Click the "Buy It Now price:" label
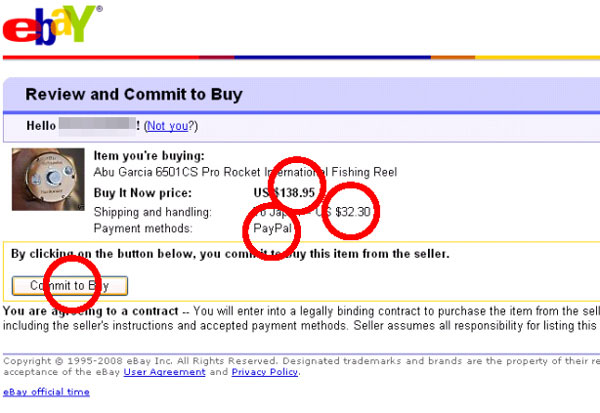The image size is (600, 413). 142,192
